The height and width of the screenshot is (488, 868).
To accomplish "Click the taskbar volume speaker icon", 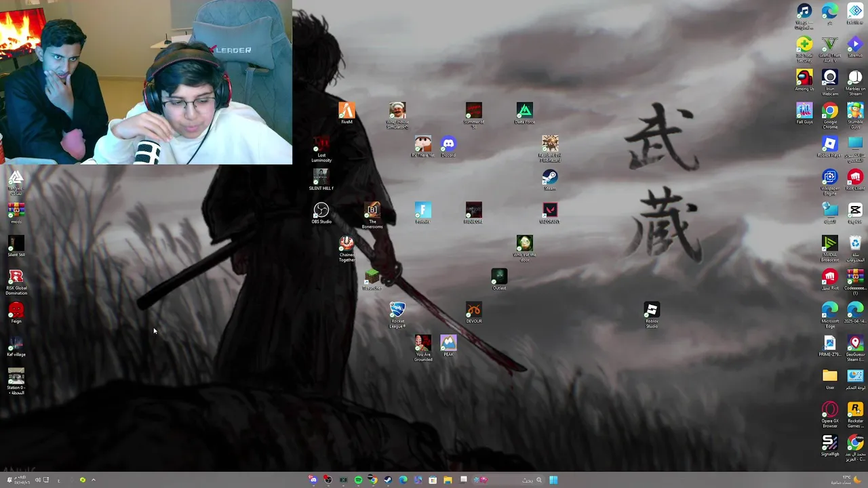I will 38,480.
